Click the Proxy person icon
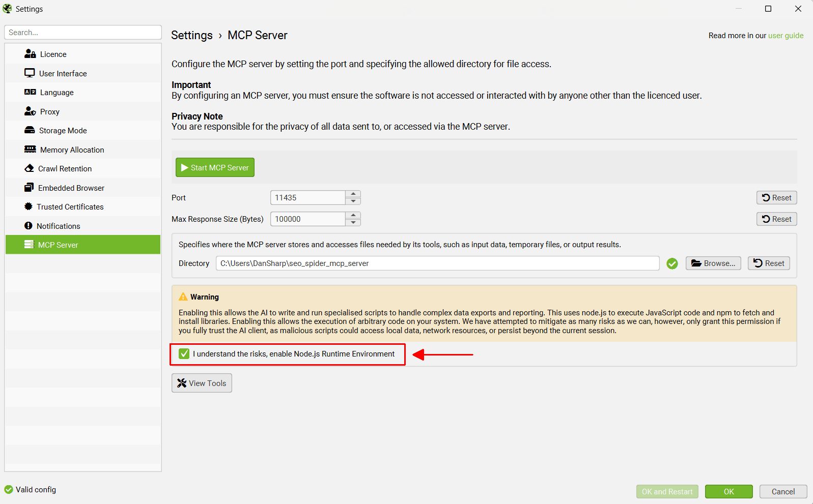Image resolution: width=813 pixels, height=504 pixels. click(x=30, y=111)
